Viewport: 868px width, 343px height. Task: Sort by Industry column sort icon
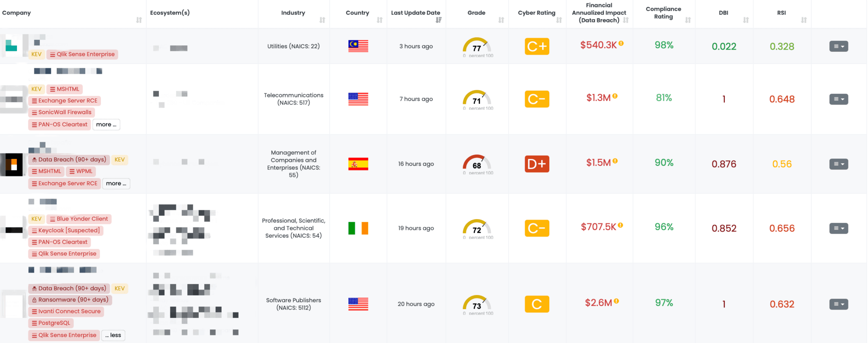click(x=322, y=20)
